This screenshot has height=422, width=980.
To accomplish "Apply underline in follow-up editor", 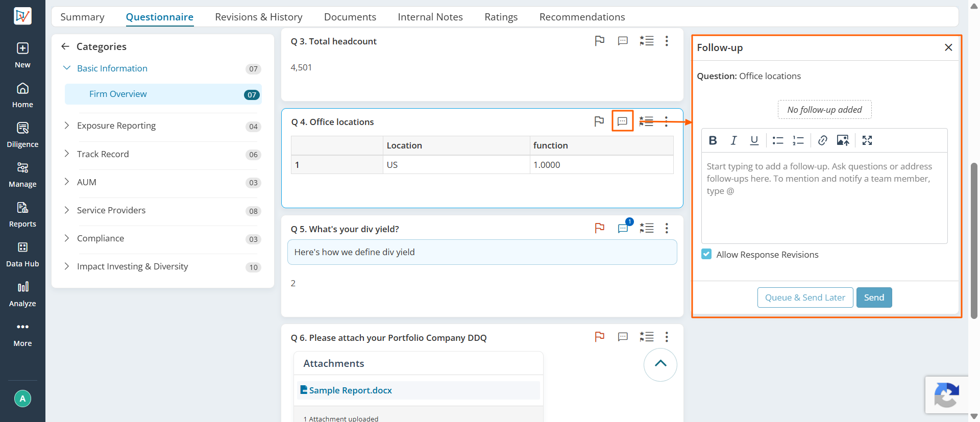I will tap(754, 140).
